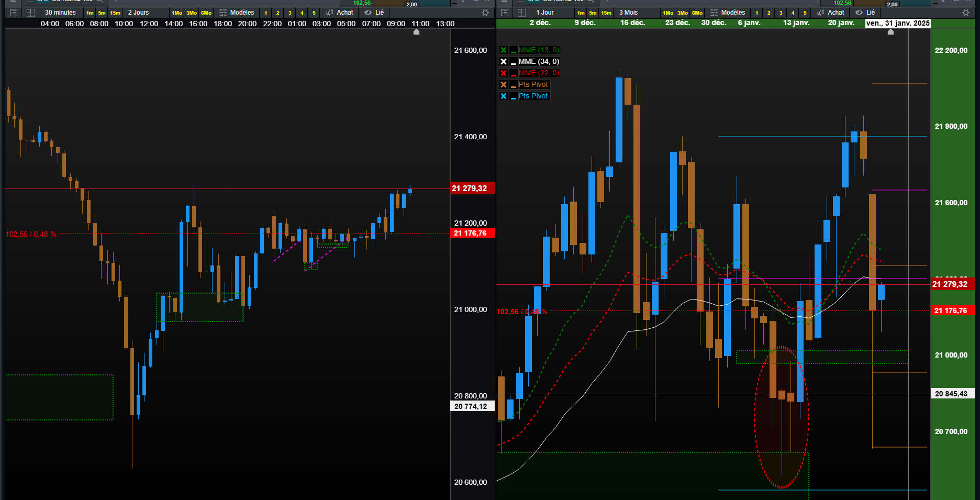Click right chart layout grid icon

click(x=521, y=13)
